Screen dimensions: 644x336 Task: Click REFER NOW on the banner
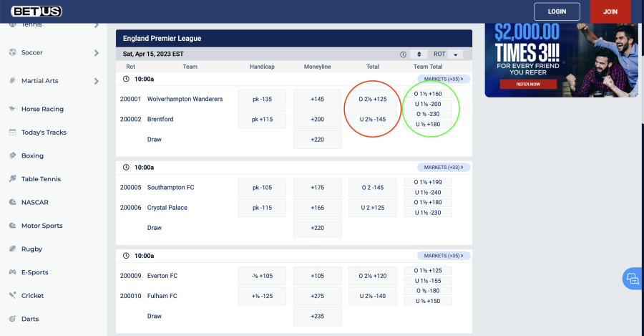point(528,85)
